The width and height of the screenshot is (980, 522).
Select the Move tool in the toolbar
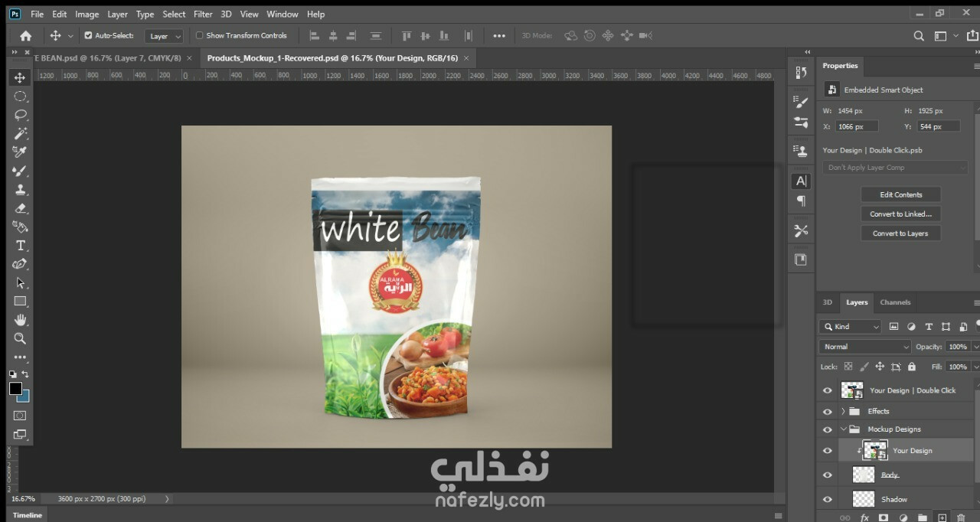pyautogui.click(x=20, y=77)
